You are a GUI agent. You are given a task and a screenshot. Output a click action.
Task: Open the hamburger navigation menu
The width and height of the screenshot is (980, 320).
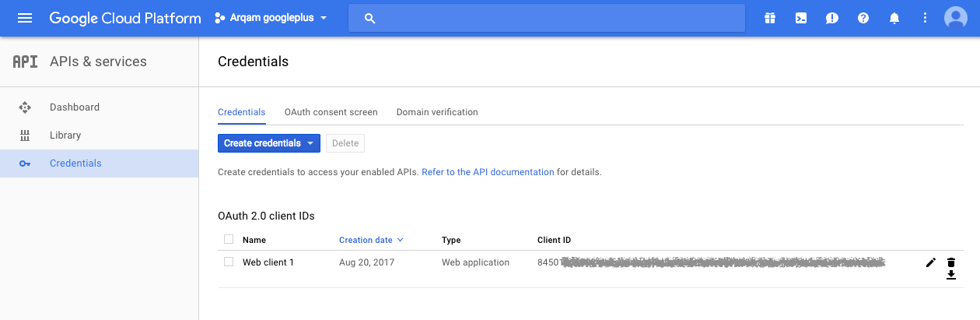click(25, 18)
